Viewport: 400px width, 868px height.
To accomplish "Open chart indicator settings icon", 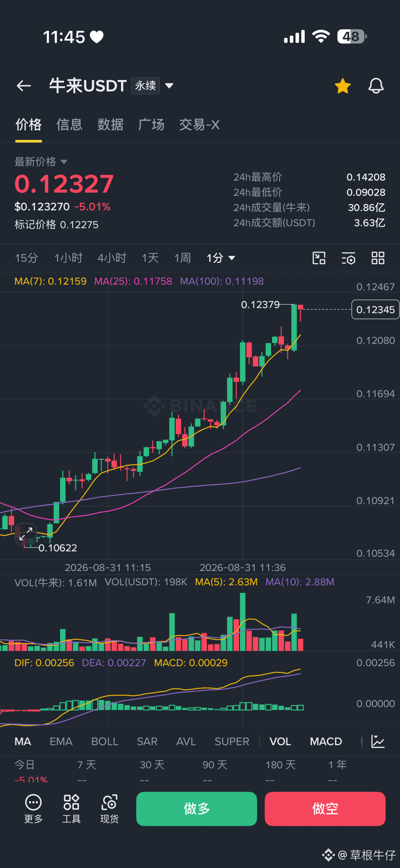I will [348, 258].
